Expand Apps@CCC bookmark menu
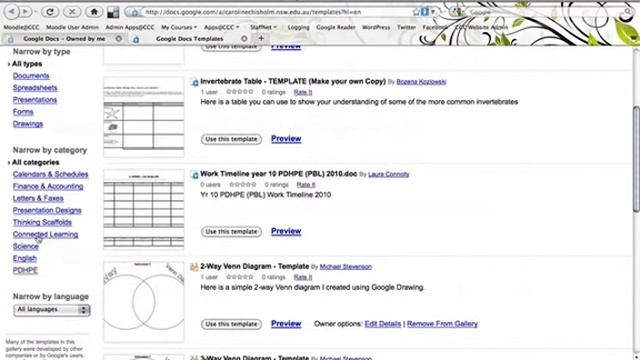640x360 pixels. point(222,27)
